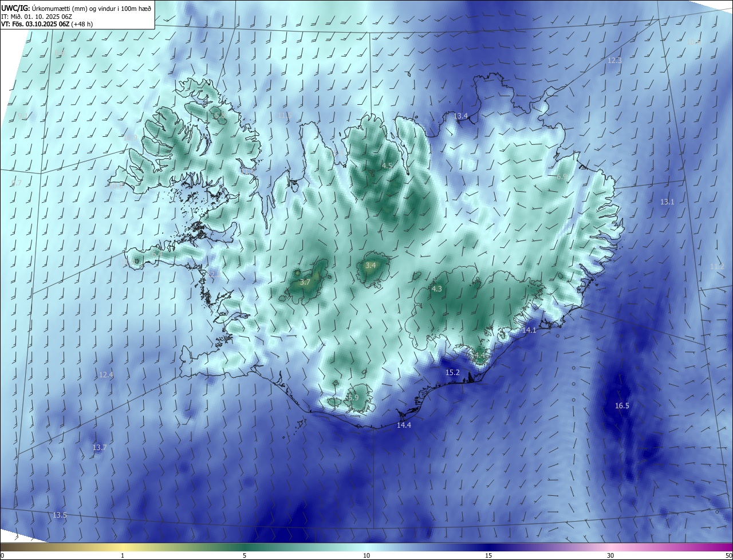Click the colorbar tick label 50
Screen dimensions: 733x560
tap(728, 555)
